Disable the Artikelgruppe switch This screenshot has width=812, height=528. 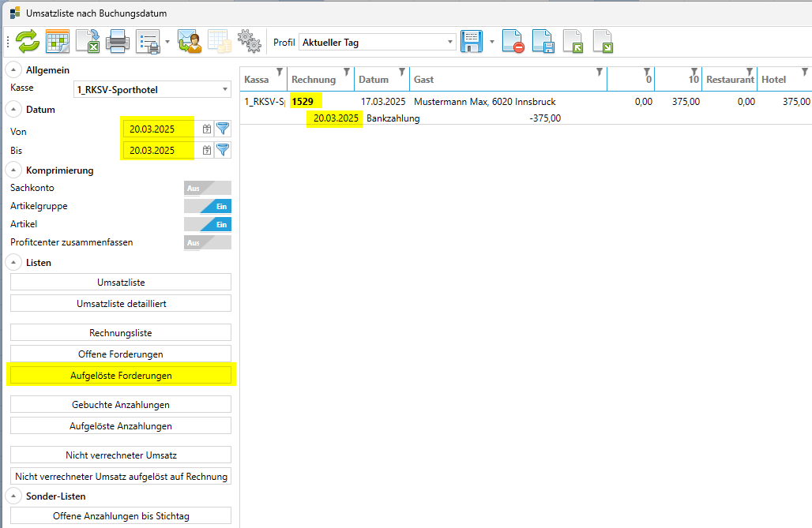point(208,206)
